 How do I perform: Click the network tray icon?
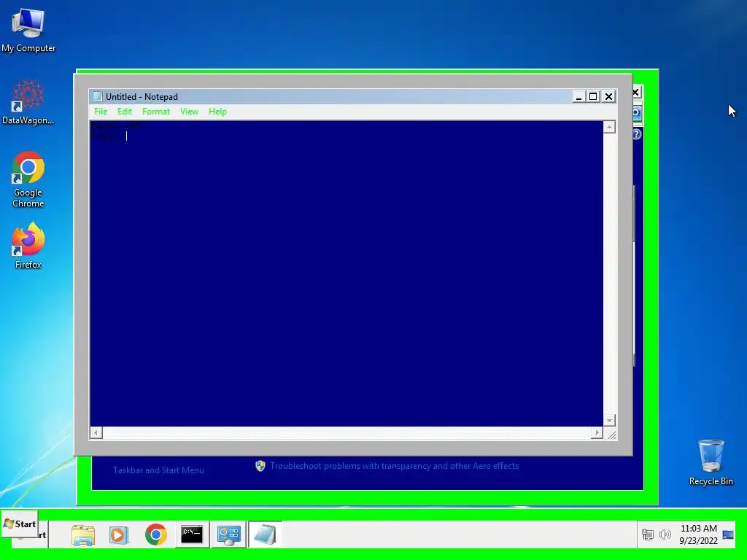pos(648,534)
